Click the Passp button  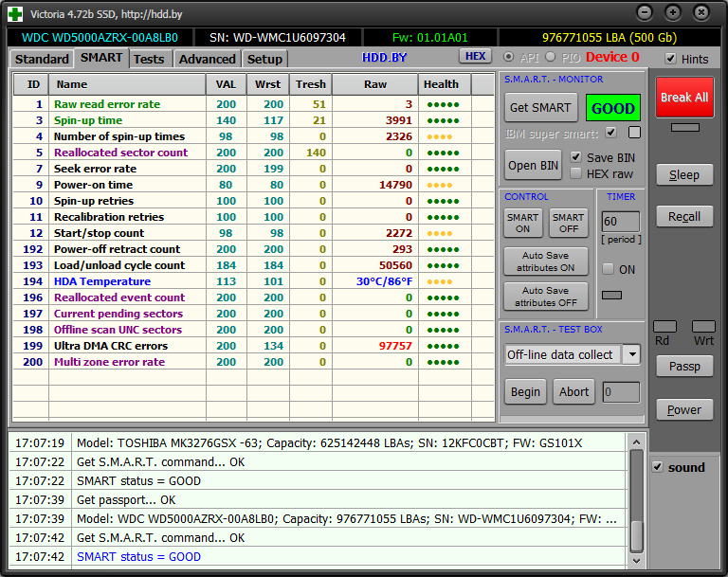(x=684, y=367)
